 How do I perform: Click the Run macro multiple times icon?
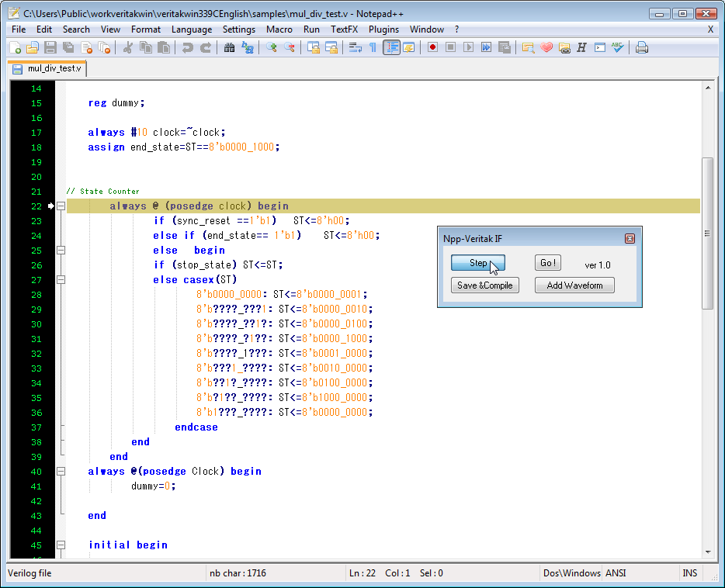[487, 47]
